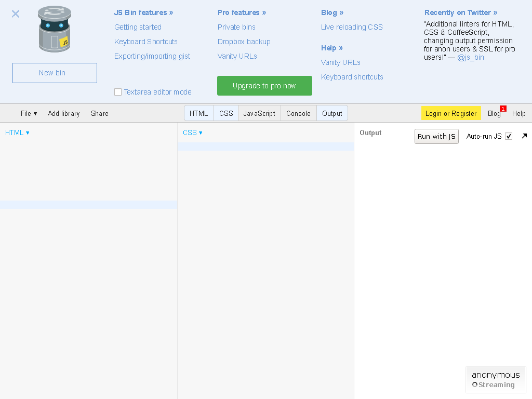This screenshot has height=399, width=532.
Task: Show the Console panel
Action: click(299, 113)
